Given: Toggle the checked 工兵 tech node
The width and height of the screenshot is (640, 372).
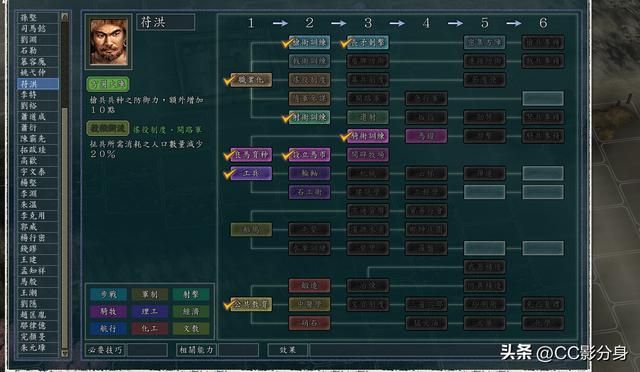Looking at the screenshot, I should click(x=251, y=174).
